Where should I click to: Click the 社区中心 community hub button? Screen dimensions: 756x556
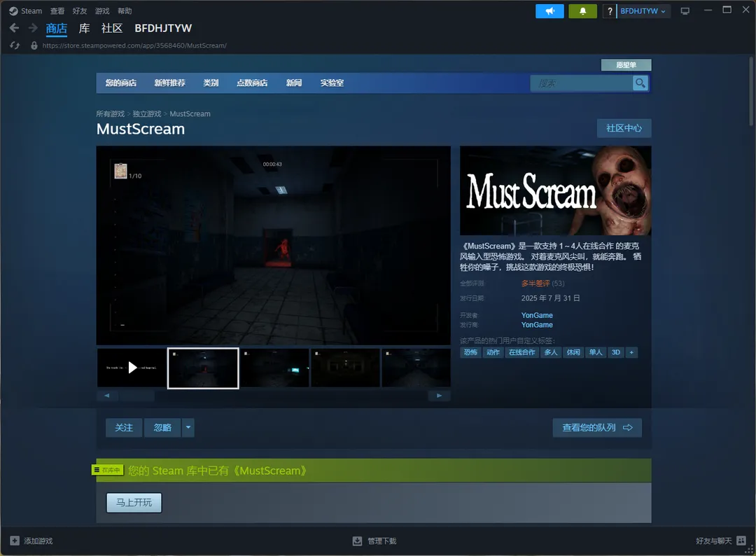pyautogui.click(x=624, y=128)
